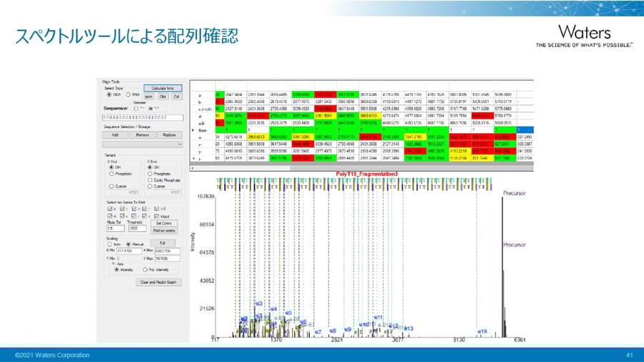
Task: Toggle the a ion series checkbox
Action: (109, 209)
